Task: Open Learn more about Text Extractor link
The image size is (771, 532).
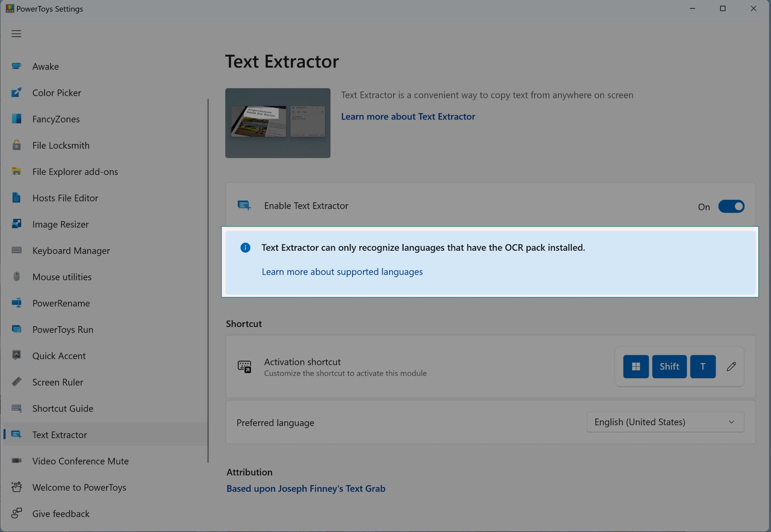Action: click(x=408, y=117)
